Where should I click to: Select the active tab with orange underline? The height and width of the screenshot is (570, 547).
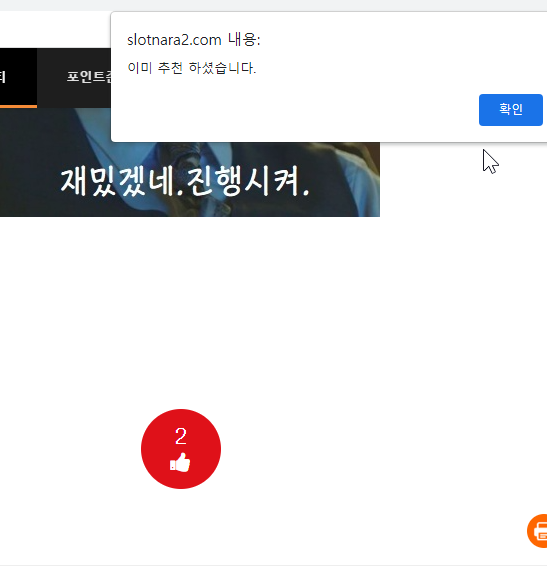[18, 78]
